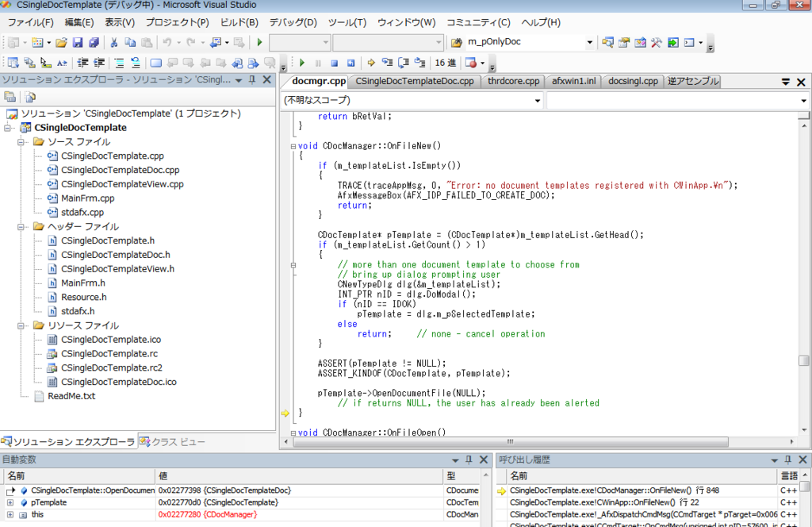Viewport: 812px width, 527px height.
Task: Select ReadMe.txt in Solution Explorer
Action: click(71, 396)
